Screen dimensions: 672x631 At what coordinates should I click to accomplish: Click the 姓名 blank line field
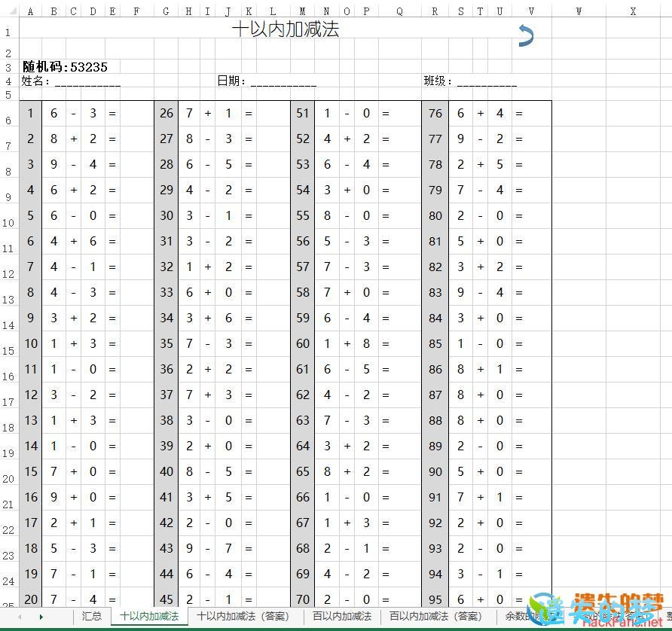[87, 82]
